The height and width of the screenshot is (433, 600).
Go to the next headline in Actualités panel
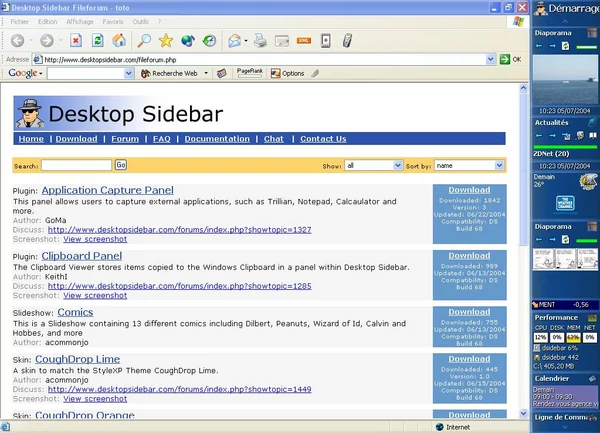tap(552, 135)
